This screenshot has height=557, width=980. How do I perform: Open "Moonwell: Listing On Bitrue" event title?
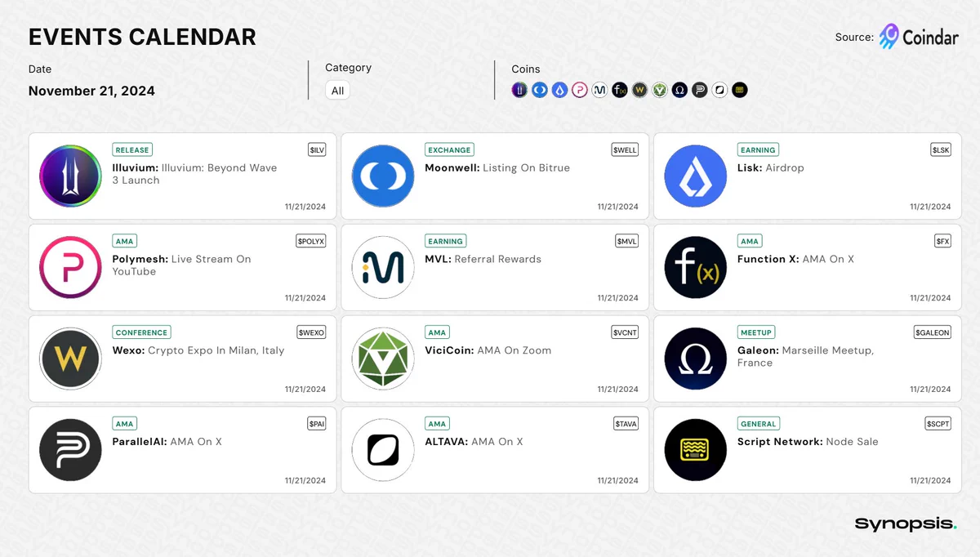click(x=497, y=167)
